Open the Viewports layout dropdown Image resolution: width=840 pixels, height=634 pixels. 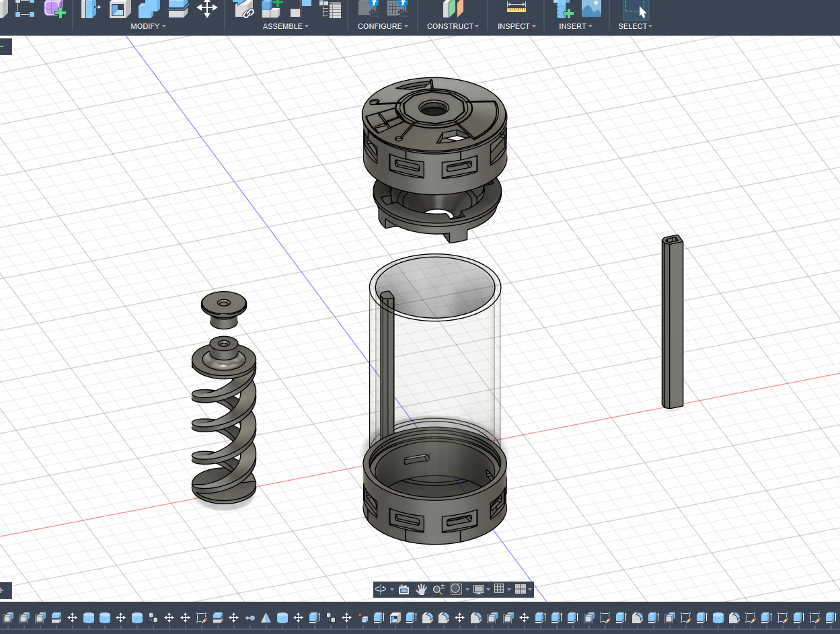point(522,590)
